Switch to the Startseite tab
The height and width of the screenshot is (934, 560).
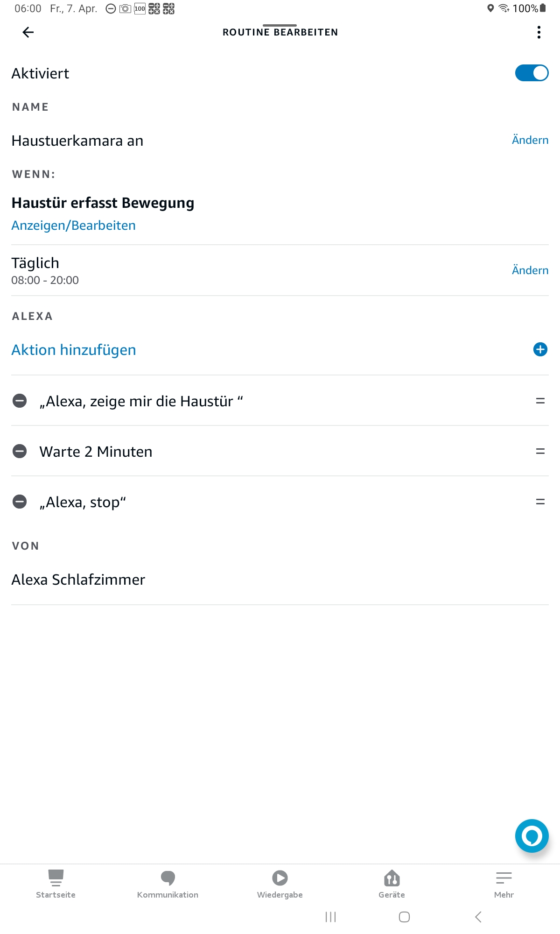tap(56, 884)
